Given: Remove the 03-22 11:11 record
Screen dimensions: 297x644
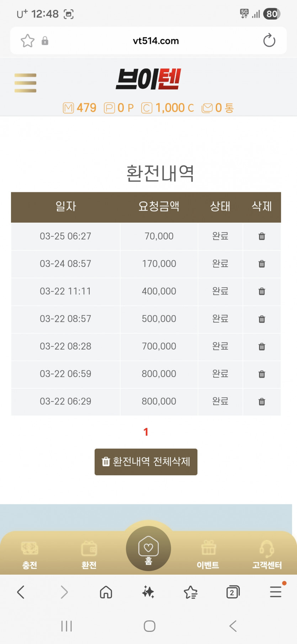Looking at the screenshot, I should [x=262, y=291].
